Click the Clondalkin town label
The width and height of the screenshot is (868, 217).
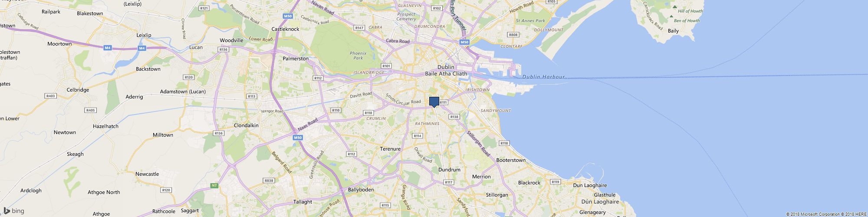[x=246, y=125]
